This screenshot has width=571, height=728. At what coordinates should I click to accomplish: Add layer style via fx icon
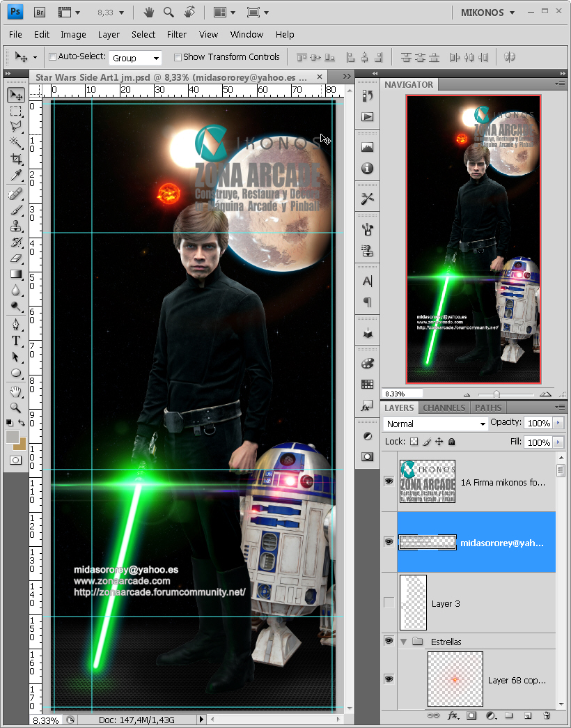click(x=453, y=715)
